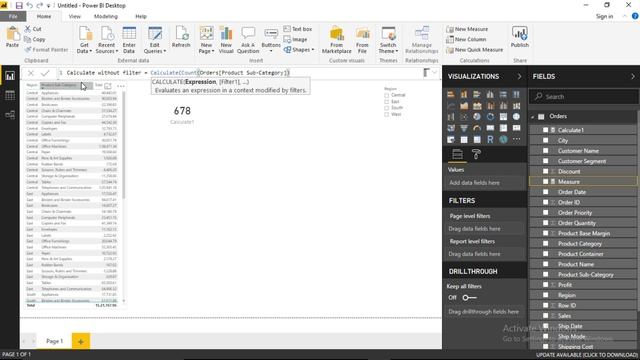Viewport: 640px width, 360px height.
Task: Open Manage Relationships
Action: (x=422, y=40)
